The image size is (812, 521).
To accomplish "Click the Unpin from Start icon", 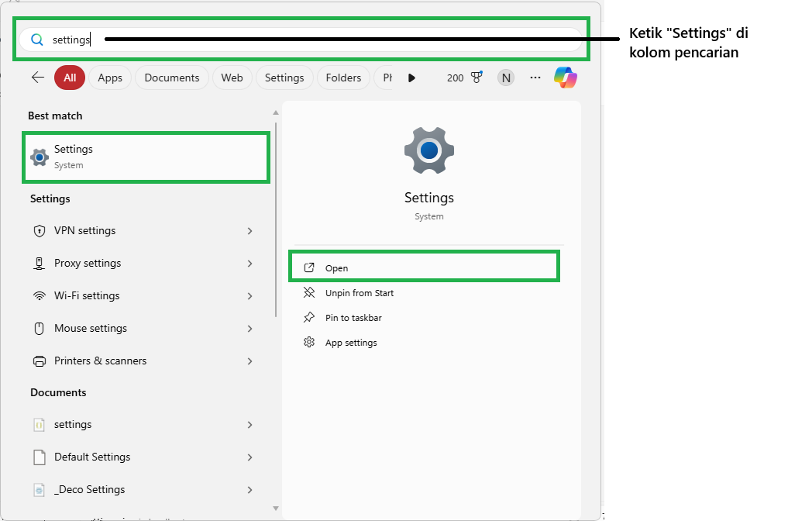I will pyautogui.click(x=309, y=292).
